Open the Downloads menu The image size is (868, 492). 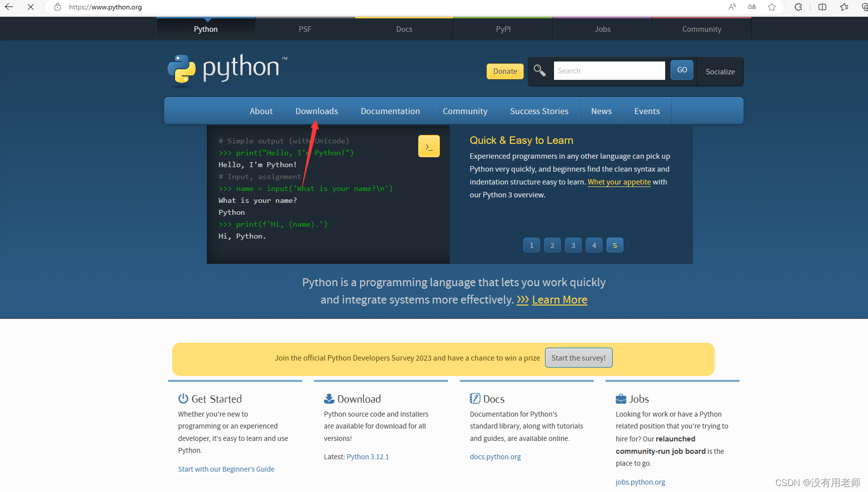click(316, 111)
